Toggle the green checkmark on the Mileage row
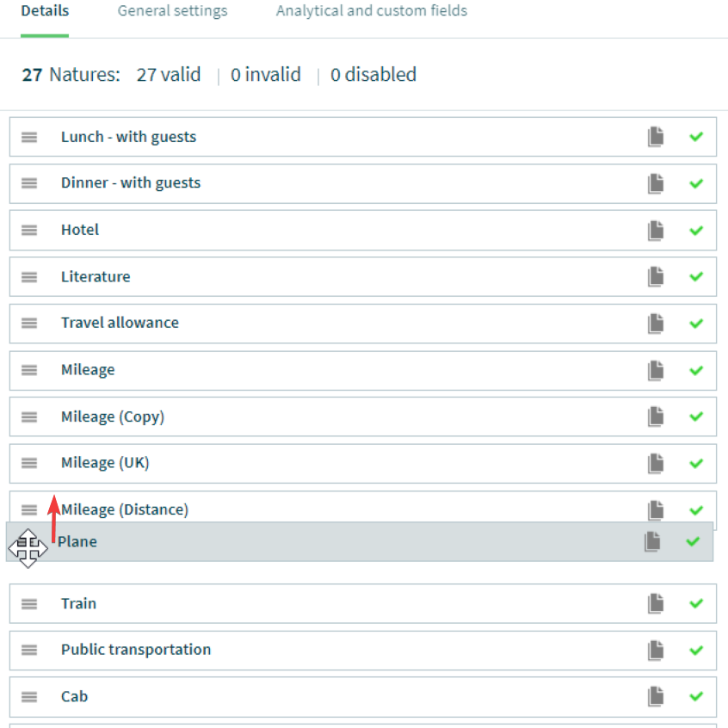This screenshot has width=728, height=728. (x=696, y=371)
